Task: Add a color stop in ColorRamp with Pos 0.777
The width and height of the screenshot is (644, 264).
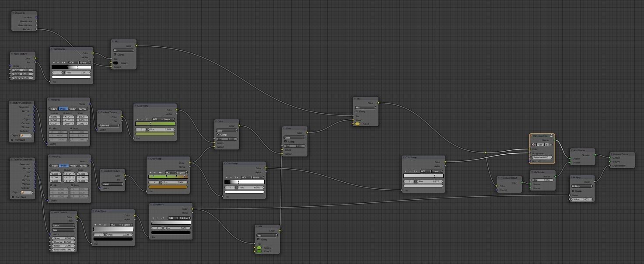Action: (x=406, y=171)
